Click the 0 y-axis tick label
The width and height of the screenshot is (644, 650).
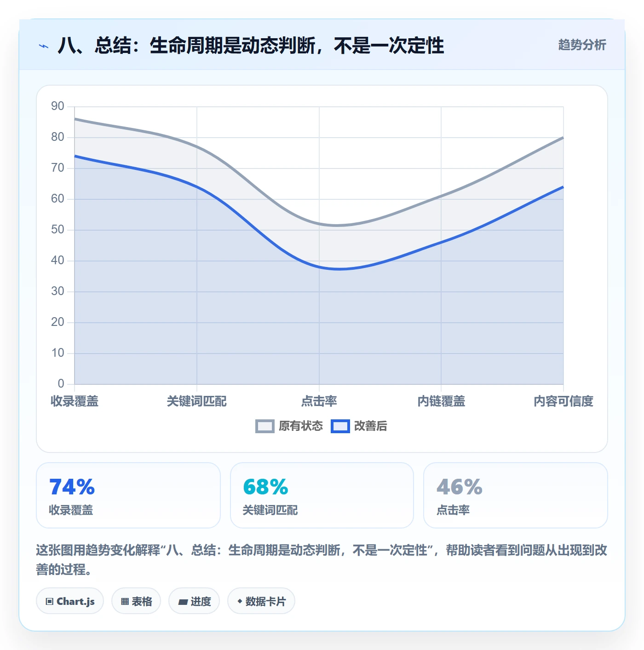61,384
